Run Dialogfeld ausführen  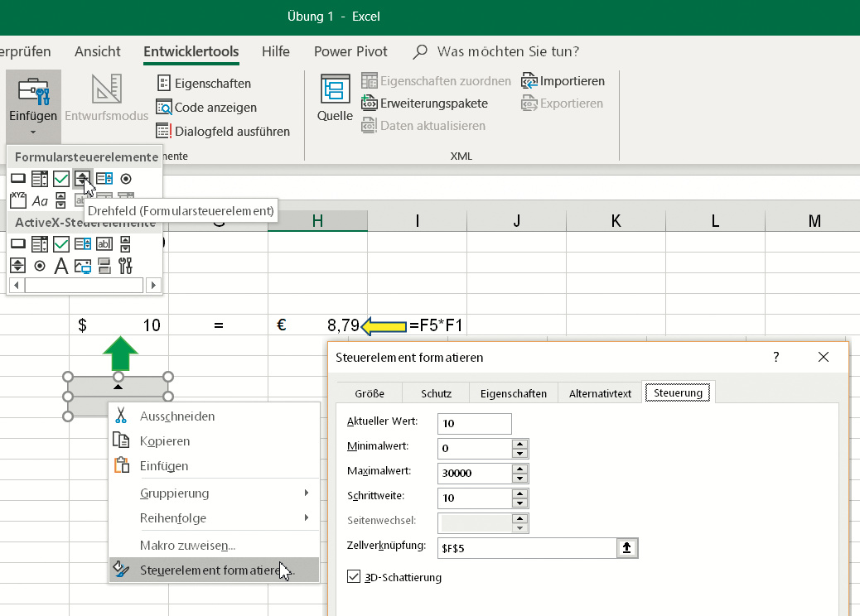point(223,131)
